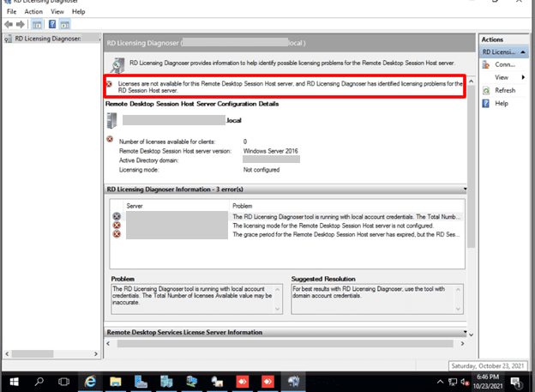This screenshot has width=535, height=392.
Task: Click Help in the Actions pane
Action: (502, 104)
